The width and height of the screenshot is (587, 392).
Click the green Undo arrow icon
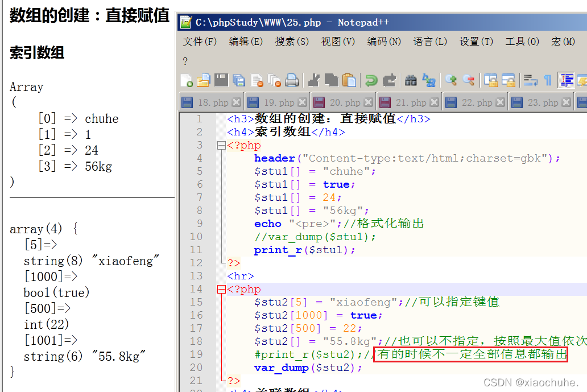coord(371,80)
